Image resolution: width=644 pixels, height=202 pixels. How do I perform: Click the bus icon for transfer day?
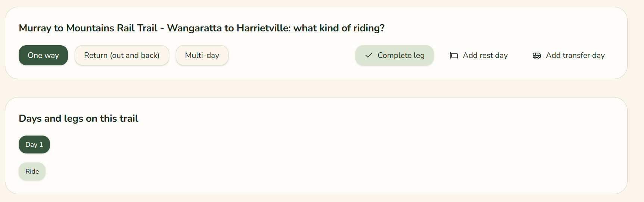(536, 55)
